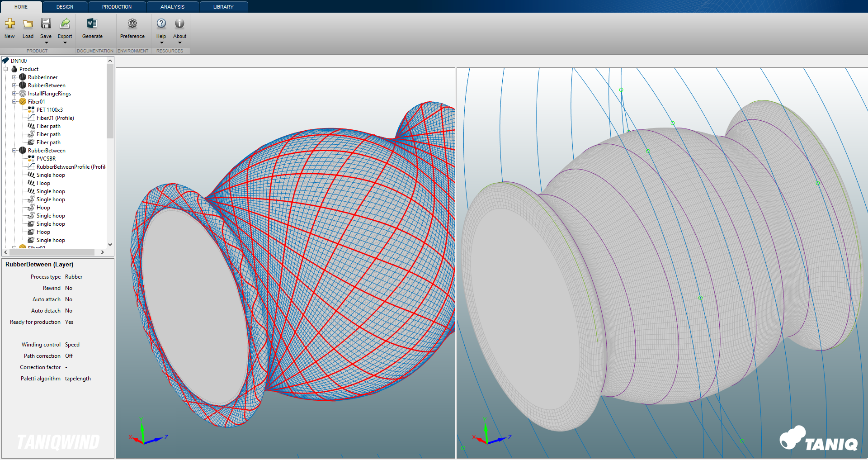The width and height of the screenshot is (868, 460).
Task: Collapse the Fiber01 tree node
Action: pyautogui.click(x=14, y=102)
